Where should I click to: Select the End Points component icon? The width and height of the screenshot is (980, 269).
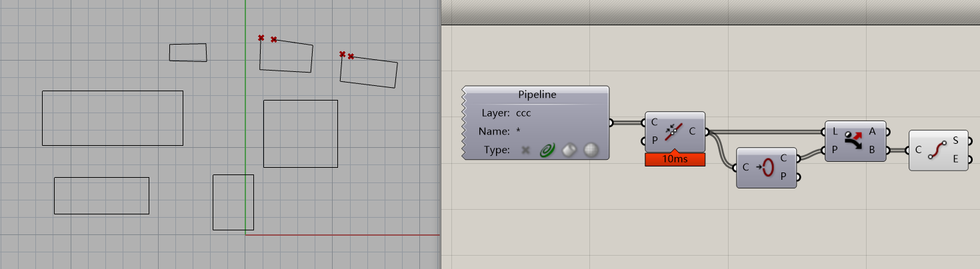coord(937,150)
